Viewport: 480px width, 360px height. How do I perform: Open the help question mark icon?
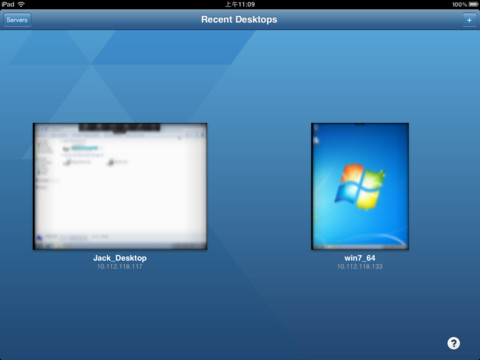453,343
